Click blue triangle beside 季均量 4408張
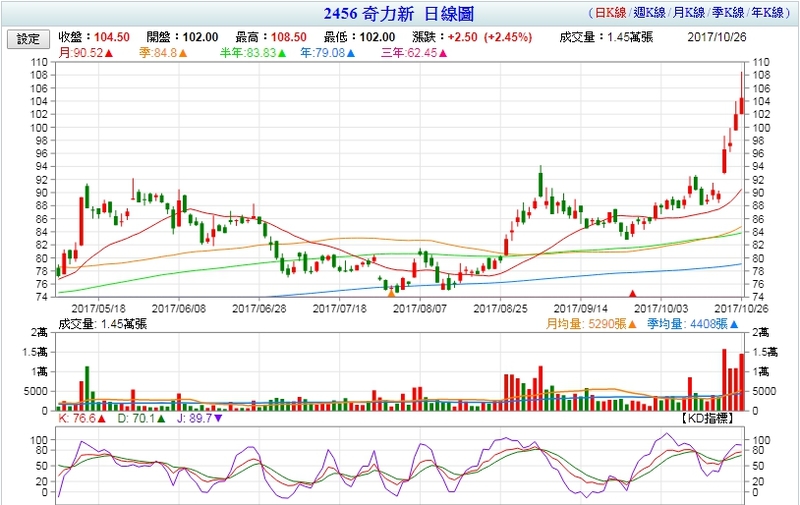800x505 pixels. pyautogui.click(x=719, y=325)
